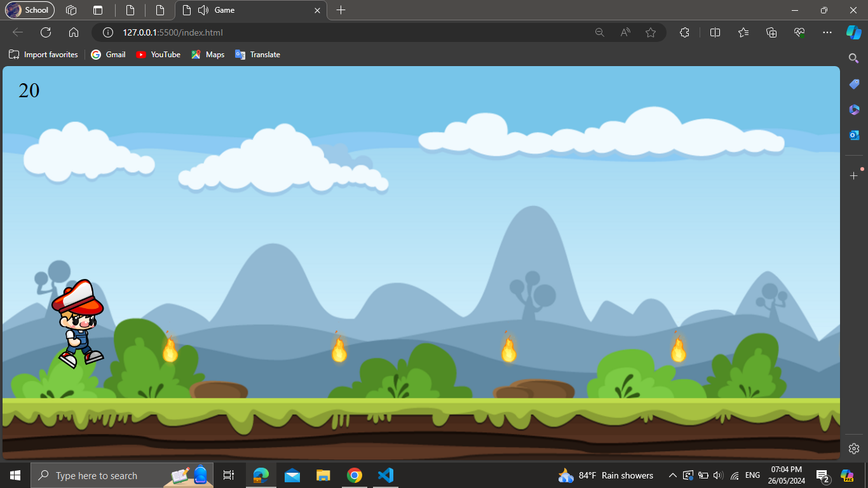Open Windows Start menu

15,475
